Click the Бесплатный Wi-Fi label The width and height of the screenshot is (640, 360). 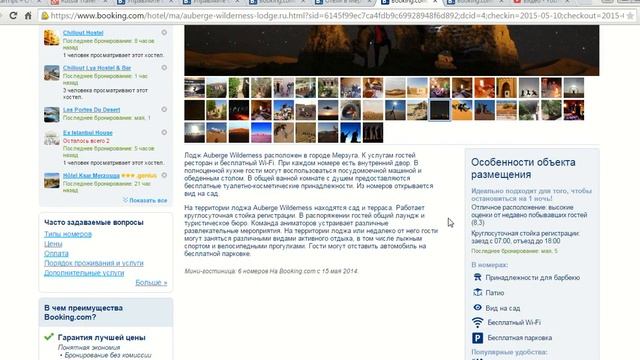514,322
